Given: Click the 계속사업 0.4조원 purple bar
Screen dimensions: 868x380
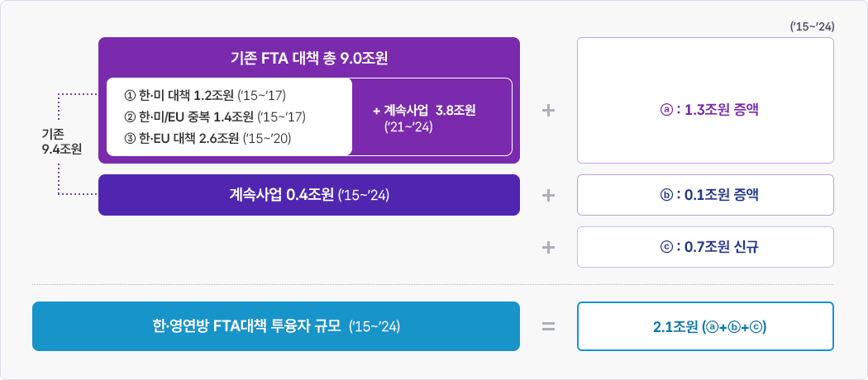Looking at the screenshot, I should pyautogui.click(x=308, y=195).
